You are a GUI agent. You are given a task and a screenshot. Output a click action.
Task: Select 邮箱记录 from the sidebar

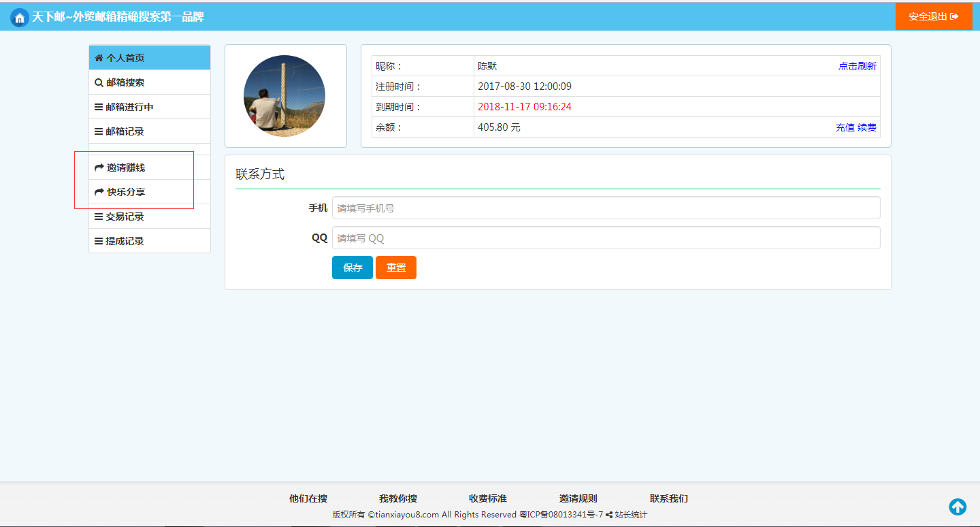pyautogui.click(x=149, y=131)
